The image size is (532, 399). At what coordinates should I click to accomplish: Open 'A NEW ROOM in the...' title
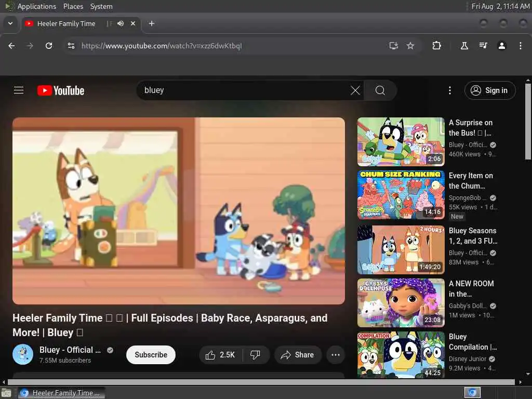click(x=471, y=289)
